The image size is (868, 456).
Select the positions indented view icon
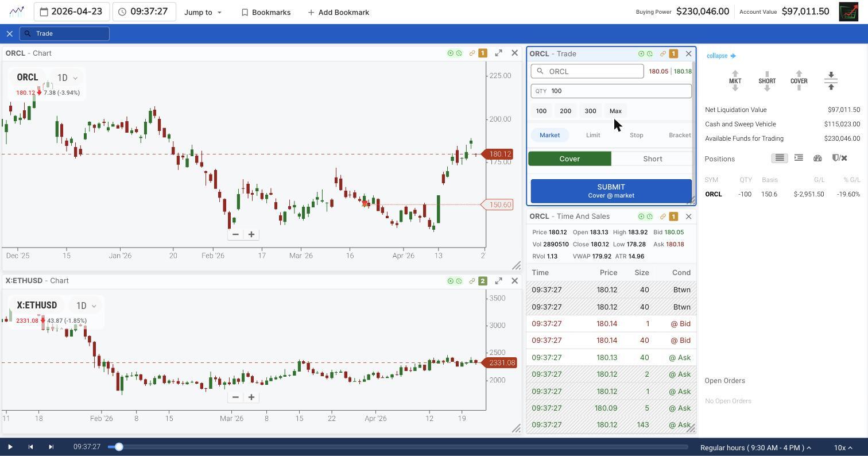tap(799, 158)
